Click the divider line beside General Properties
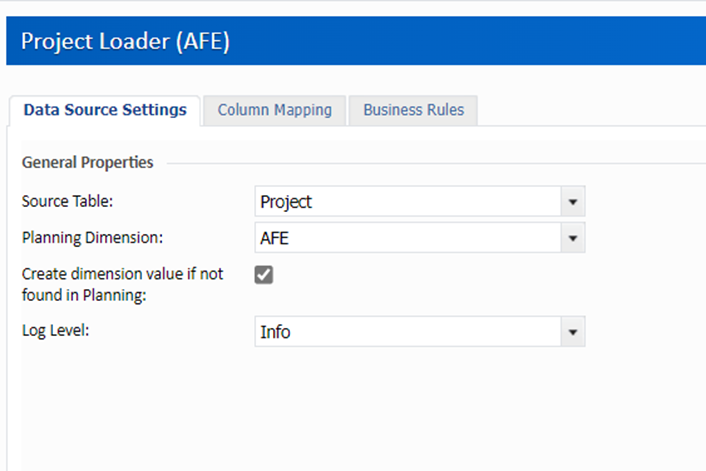Viewport: 706px width, 471px height. [430, 162]
